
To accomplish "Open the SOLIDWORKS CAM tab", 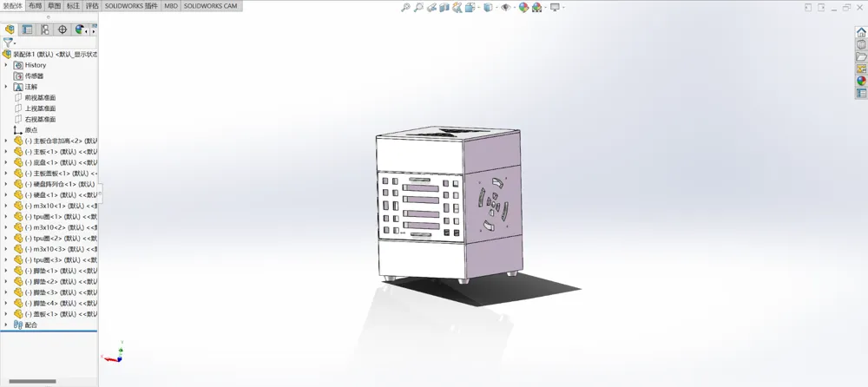I will 210,5.
